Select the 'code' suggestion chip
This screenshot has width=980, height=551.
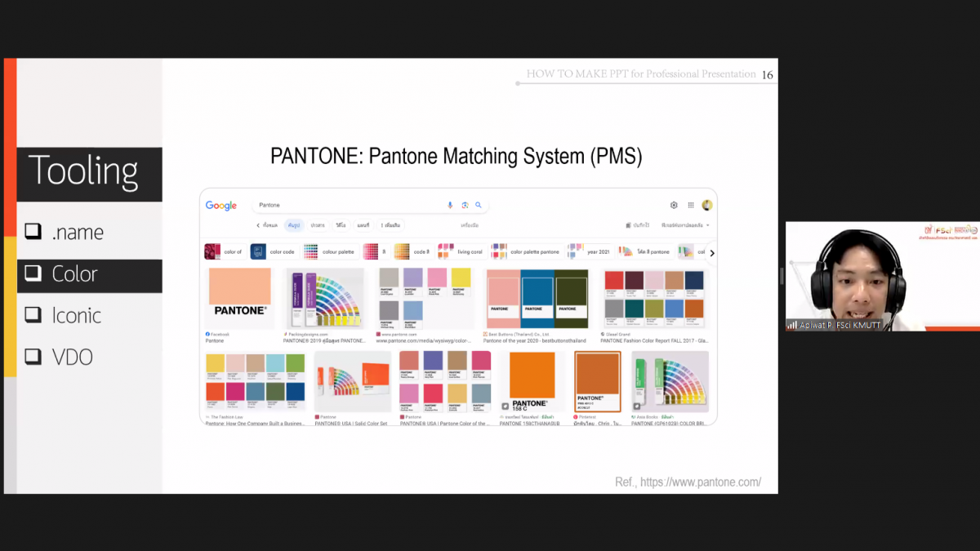click(412, 252)
